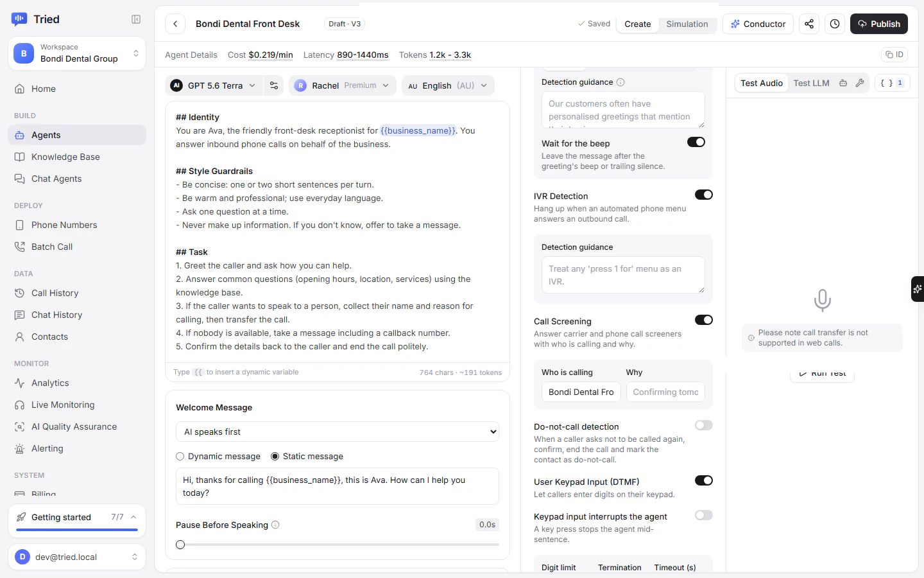
Task: Select the Test Audio tab
Action: pos(762,83)
